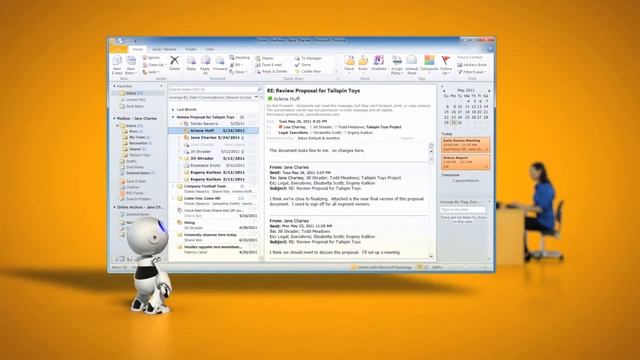Send message to OneNote icon
The height and width of the screenshot is (360, 640).
[x=378, y=60]
